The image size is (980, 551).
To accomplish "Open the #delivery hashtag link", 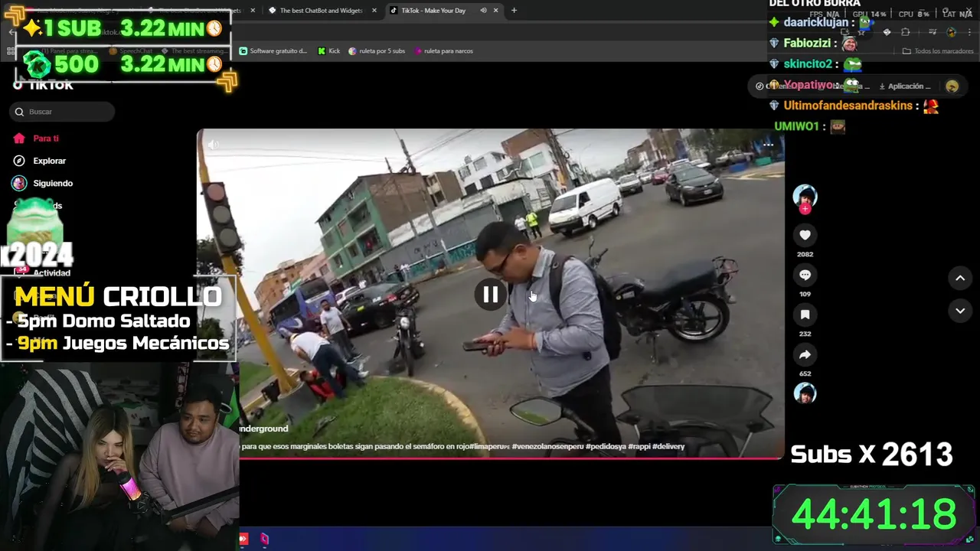I will click(668, 446).
